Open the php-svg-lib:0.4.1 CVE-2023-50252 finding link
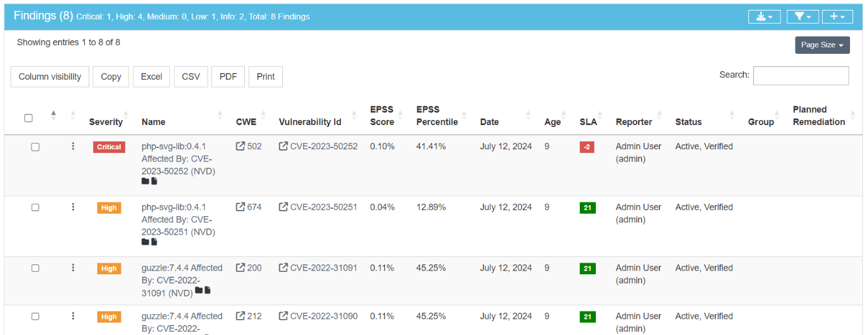Viewport: 868px width, 335px height. pyautogui.click(x=174, y=147)
